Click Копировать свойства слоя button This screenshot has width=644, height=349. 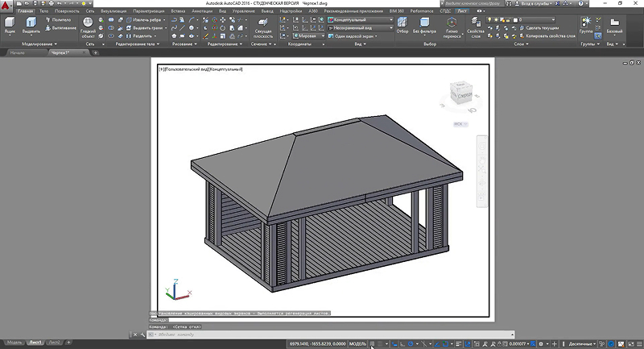click(x=547, y=36)
